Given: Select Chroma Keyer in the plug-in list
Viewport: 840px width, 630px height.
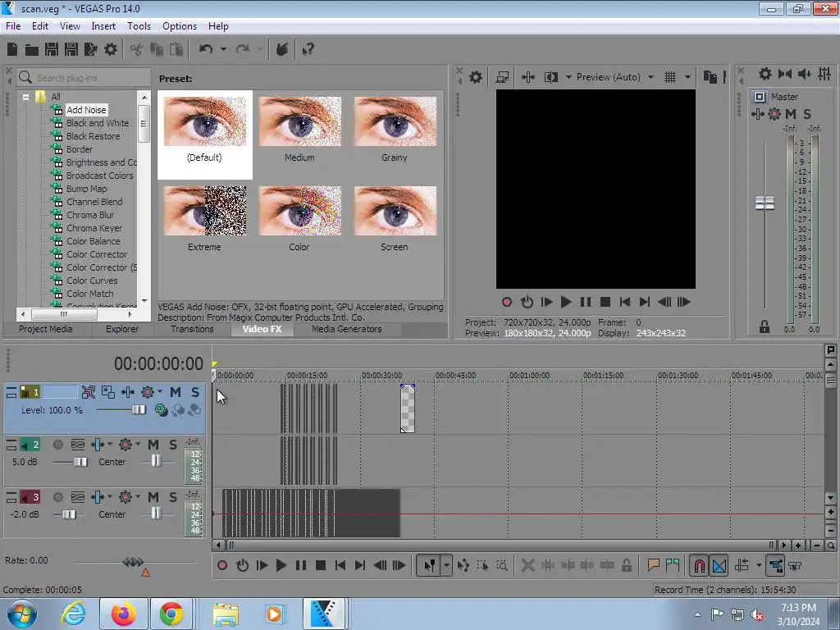Looking at the screenshot, I should (x=94, y=228).
